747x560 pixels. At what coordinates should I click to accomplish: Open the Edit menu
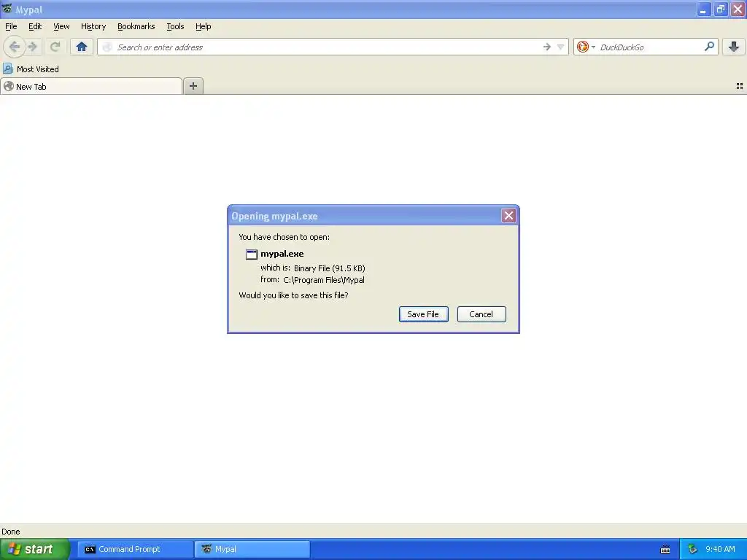coord(35,27)
